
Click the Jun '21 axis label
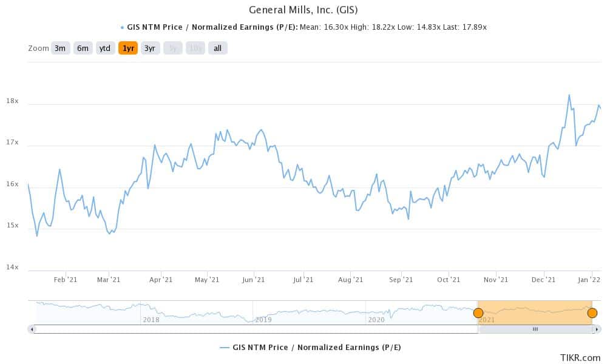point(254,280)
